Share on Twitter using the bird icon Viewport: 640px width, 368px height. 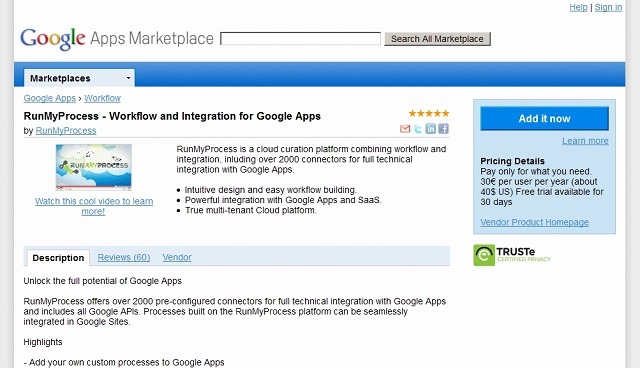[418, 129]
